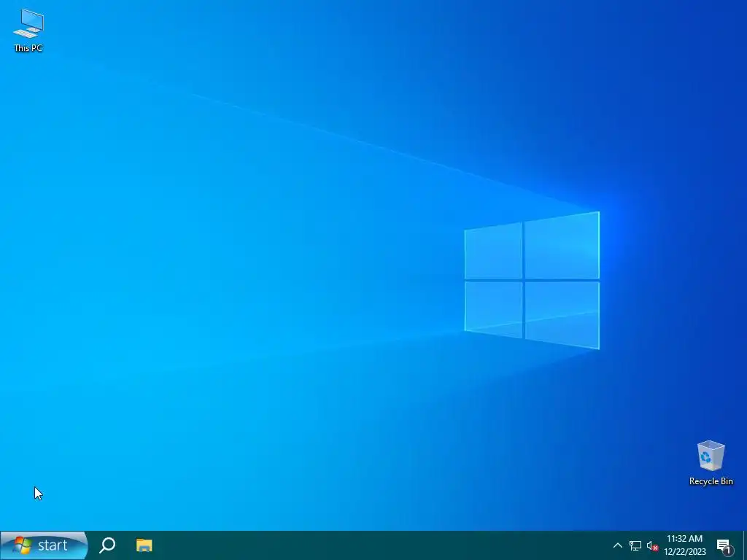Viewport: 747px width, 560px height.
Task: Select the This PC desktop icon
Action: [28, 30]
